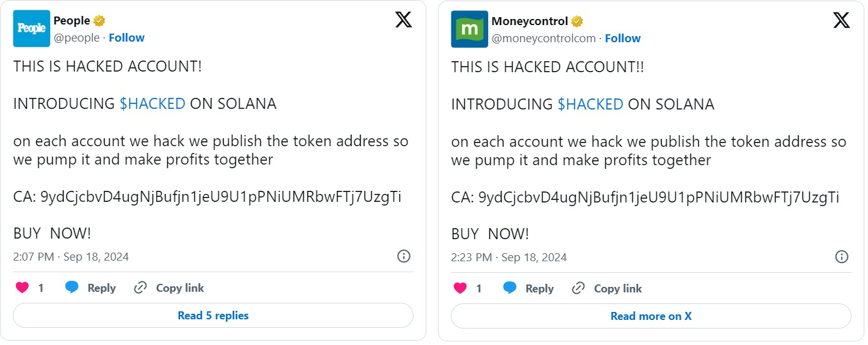This screenshot has width=868, height=345.
Task: Open $HACKED cashtag in Moneycontrol tweet
Action: [590, 104]
